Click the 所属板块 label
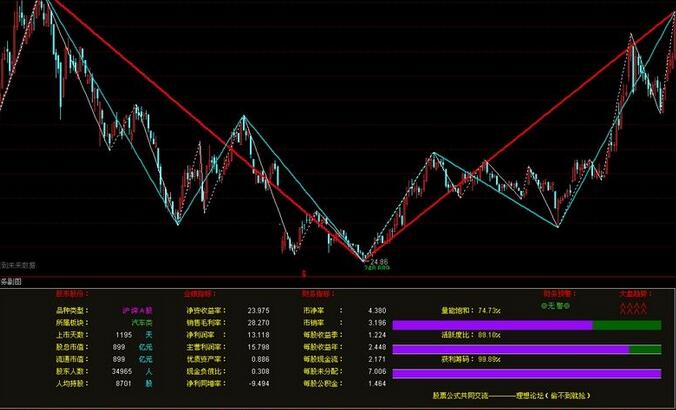Viewport: 676px width, 410px height. click(x=70, y=322)
